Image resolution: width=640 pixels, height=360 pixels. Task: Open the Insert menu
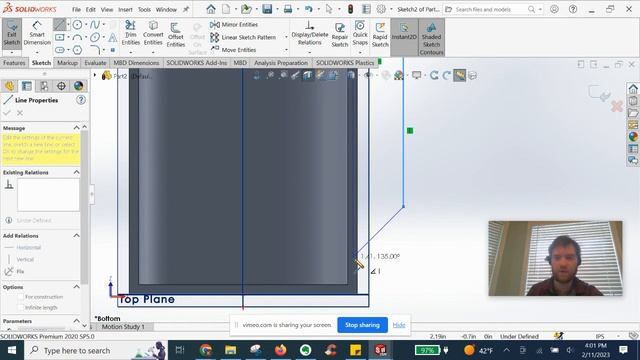pos(125,9)
